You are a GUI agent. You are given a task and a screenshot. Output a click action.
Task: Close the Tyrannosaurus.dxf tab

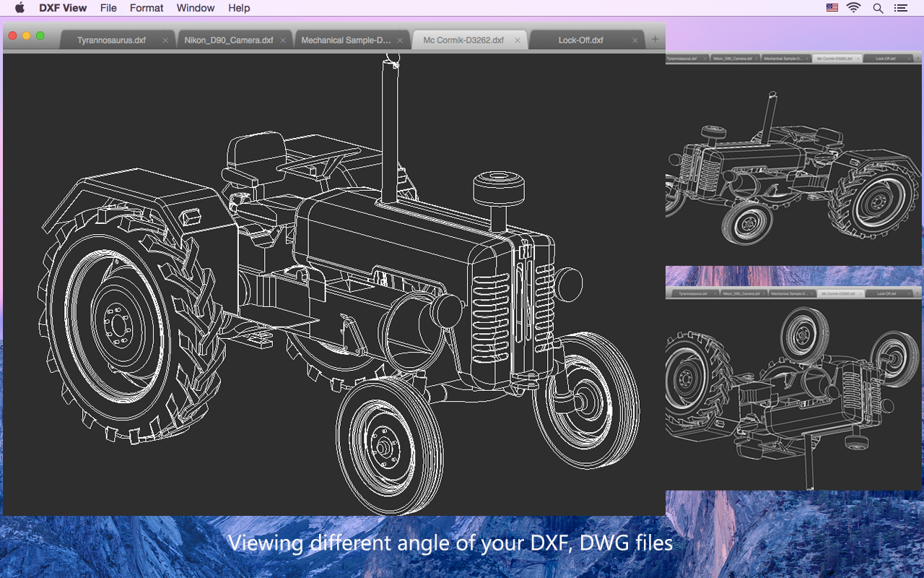165,40
